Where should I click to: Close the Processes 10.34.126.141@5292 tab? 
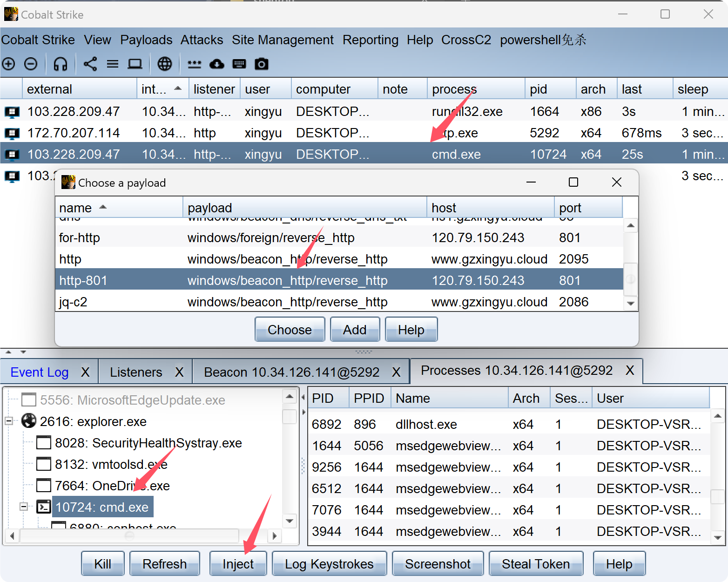pyautogui.click(x=630, y=370)
